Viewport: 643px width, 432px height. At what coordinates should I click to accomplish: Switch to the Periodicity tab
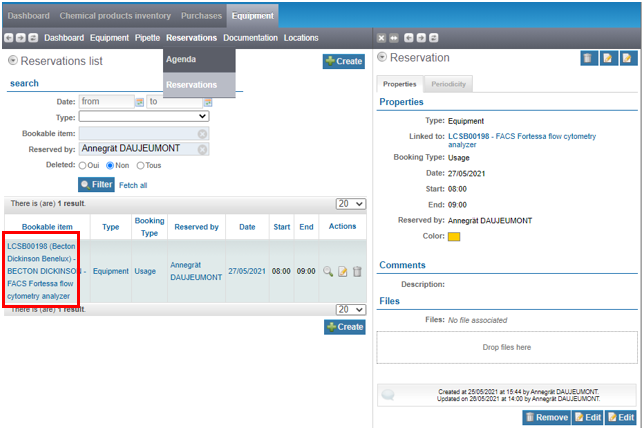pyautogui.click(x=448, y=84)
